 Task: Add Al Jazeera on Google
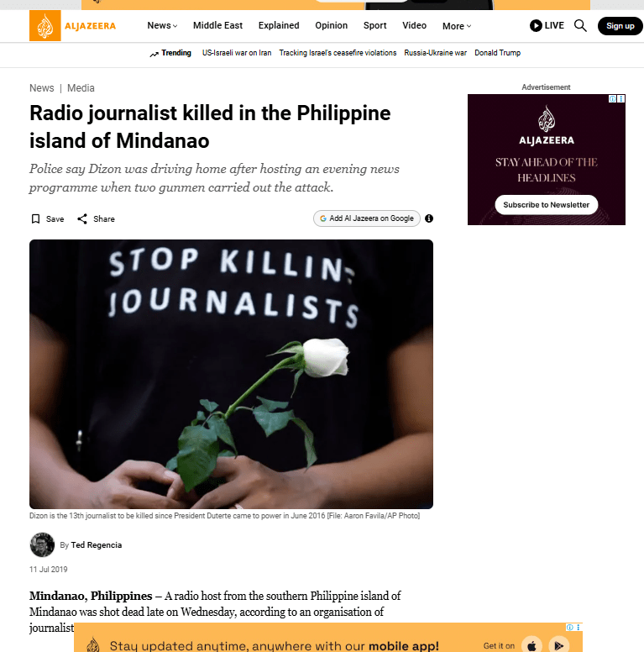point(366,218)
